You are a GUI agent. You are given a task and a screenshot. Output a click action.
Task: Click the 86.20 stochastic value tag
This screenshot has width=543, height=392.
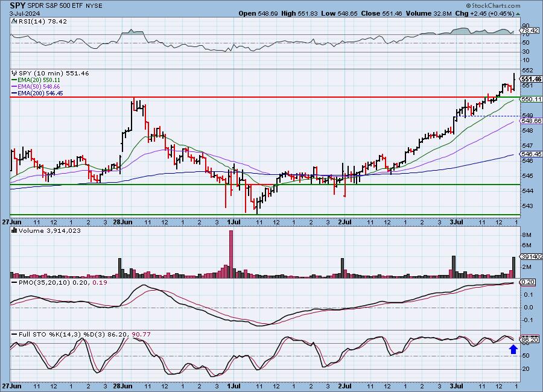[530, 340]
